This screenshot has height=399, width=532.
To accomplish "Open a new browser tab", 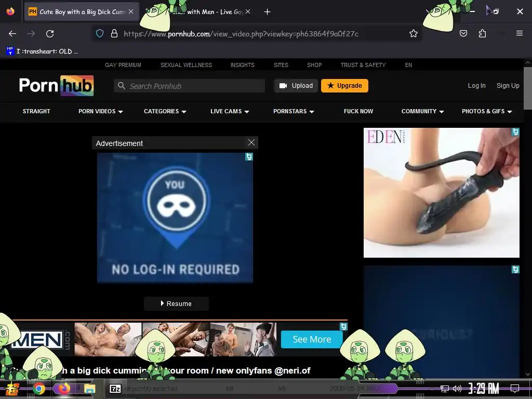I will 268,12.
